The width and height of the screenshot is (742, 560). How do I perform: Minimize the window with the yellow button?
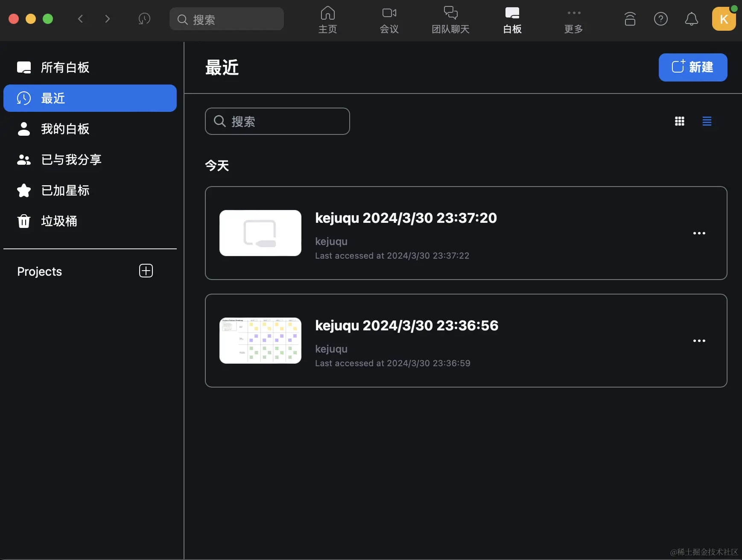(x=31, y=19)
